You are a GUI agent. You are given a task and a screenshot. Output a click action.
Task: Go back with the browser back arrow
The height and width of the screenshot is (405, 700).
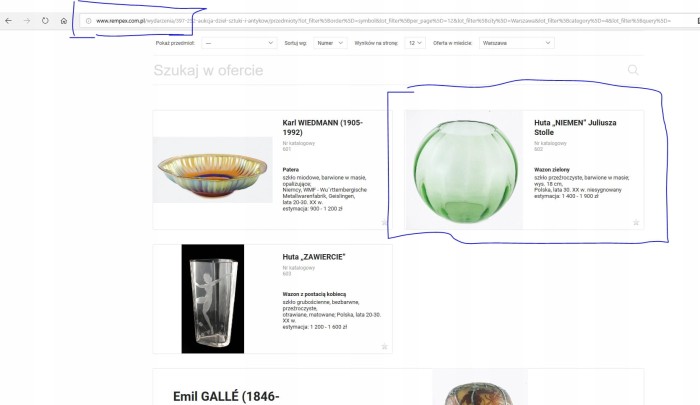click(8, 21)
